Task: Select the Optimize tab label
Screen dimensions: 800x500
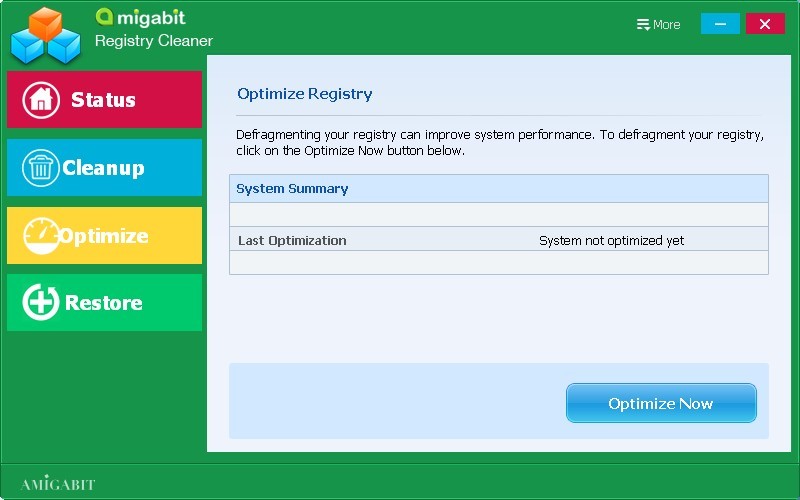Action: [104, 236]
